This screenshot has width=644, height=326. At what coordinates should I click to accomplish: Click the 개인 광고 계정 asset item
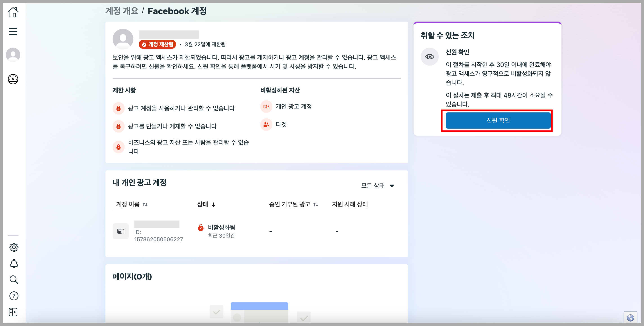(x=293, y=107)
